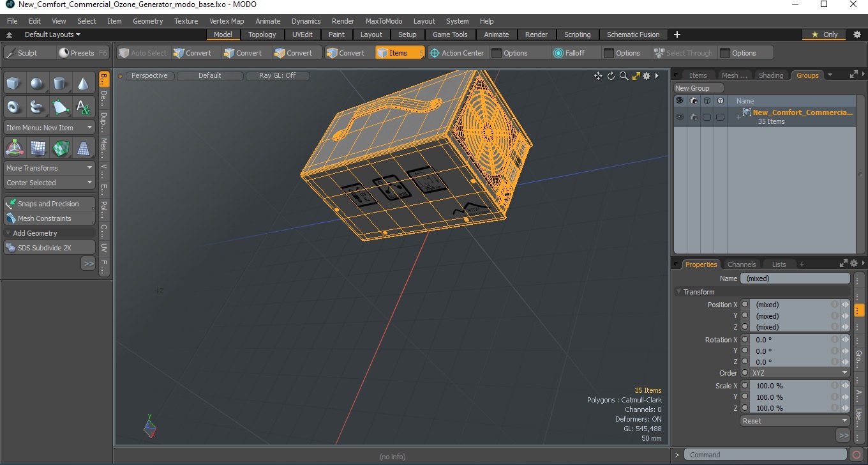Switch to the Shading panel tab
868x465 pixels.
[771, 75]
